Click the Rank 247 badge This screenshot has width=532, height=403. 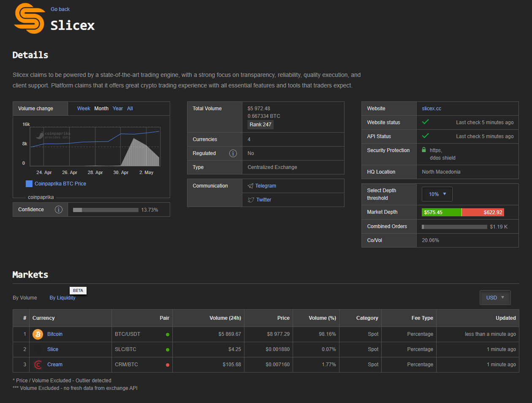pos(261,125)
